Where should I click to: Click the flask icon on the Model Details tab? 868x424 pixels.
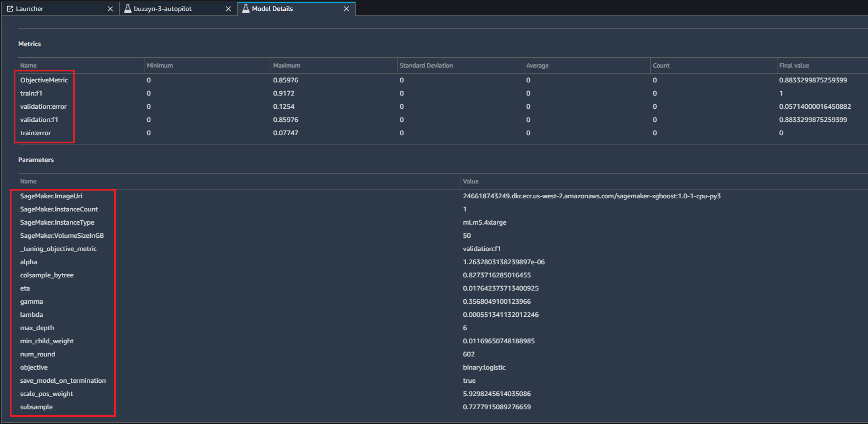246,9
